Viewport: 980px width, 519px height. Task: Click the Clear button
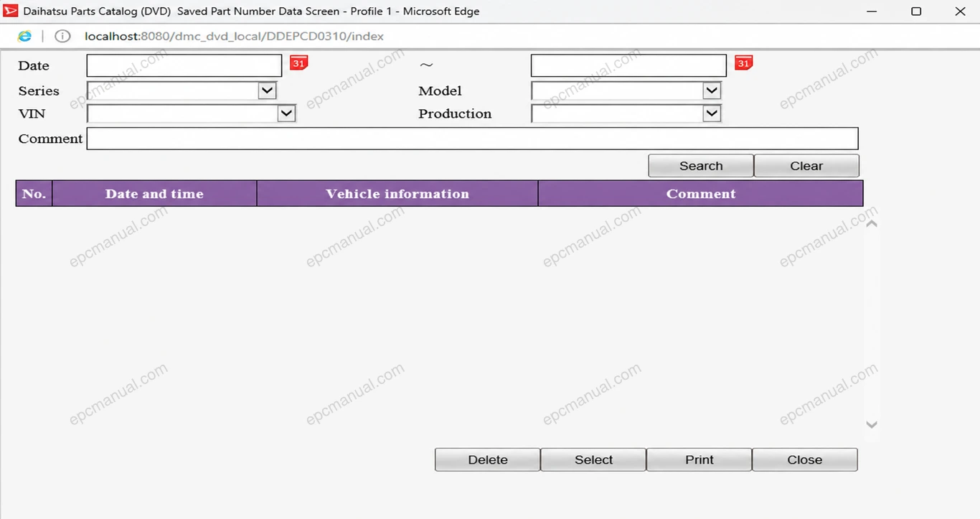tap(806, 166)
